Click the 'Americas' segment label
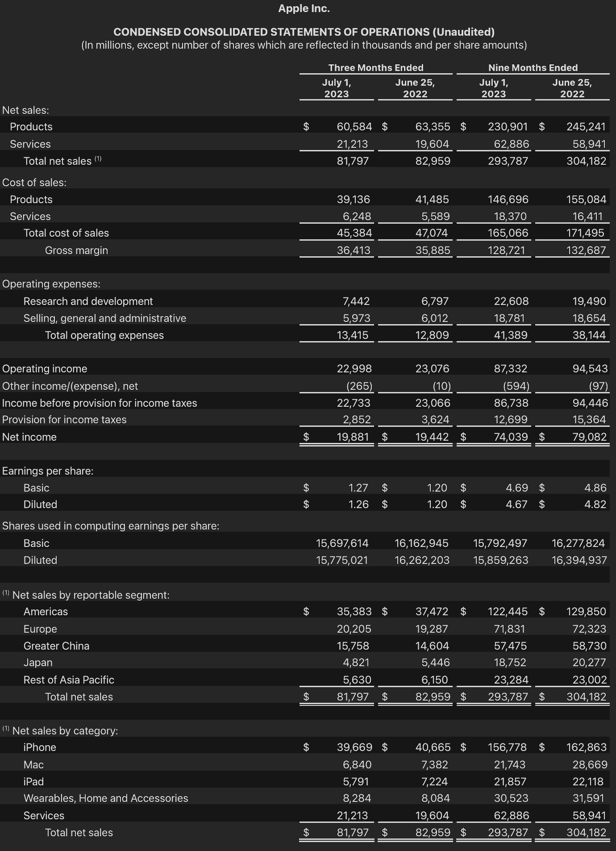The image size is (616, 851). [x=46, y=612]
